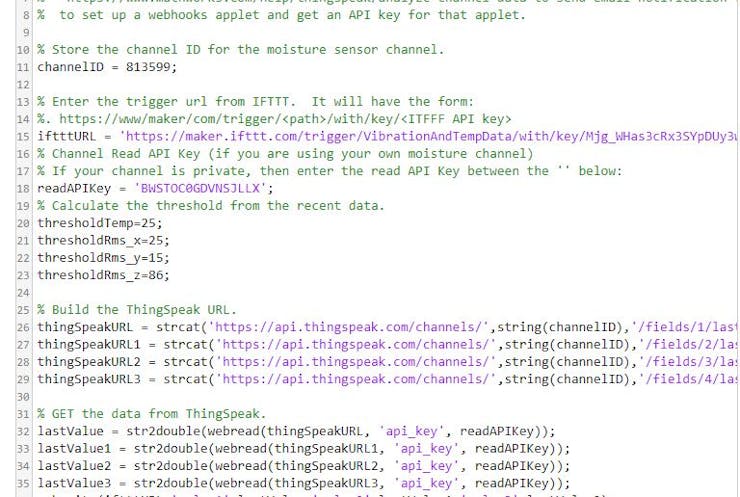This screenshot has height=497, width=740.
Task: Click the thresholdRms_x=25 line
Action: coord(103,241)
